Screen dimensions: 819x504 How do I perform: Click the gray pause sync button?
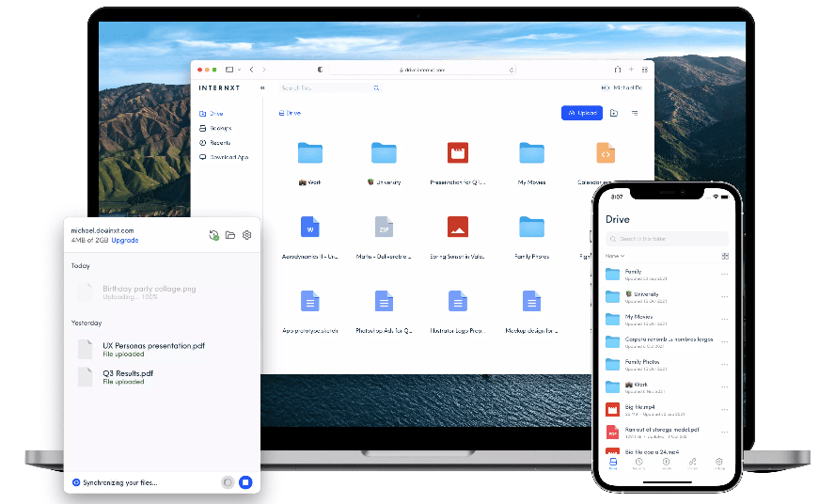click(227, 481)
